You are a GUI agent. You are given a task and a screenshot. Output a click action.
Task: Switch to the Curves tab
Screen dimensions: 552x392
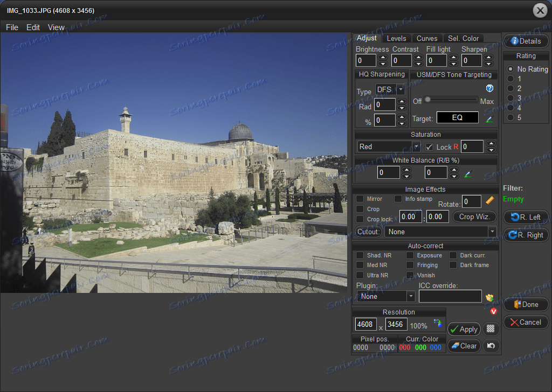pos(427,38)
